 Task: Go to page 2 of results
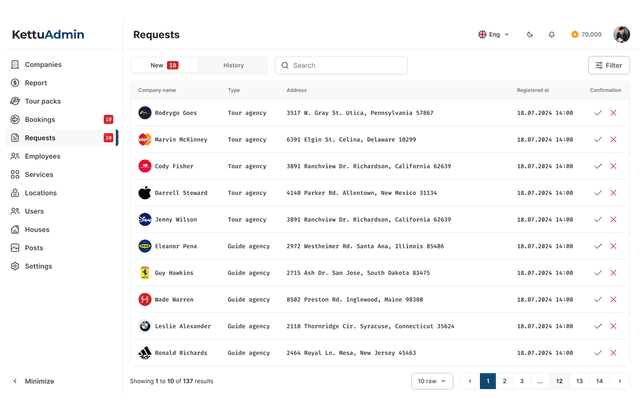pos(505,381)
